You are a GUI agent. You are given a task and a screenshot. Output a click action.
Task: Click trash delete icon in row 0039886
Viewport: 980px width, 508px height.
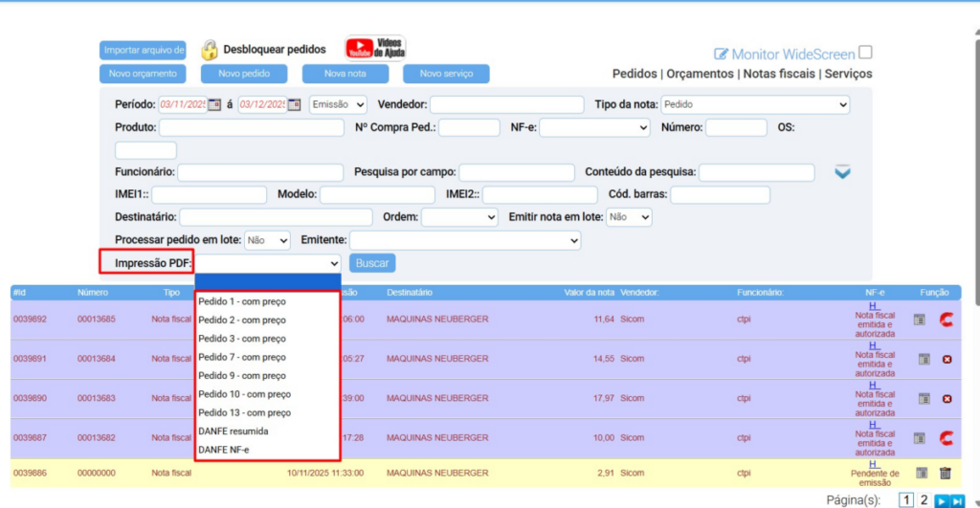tap(945, 473)
